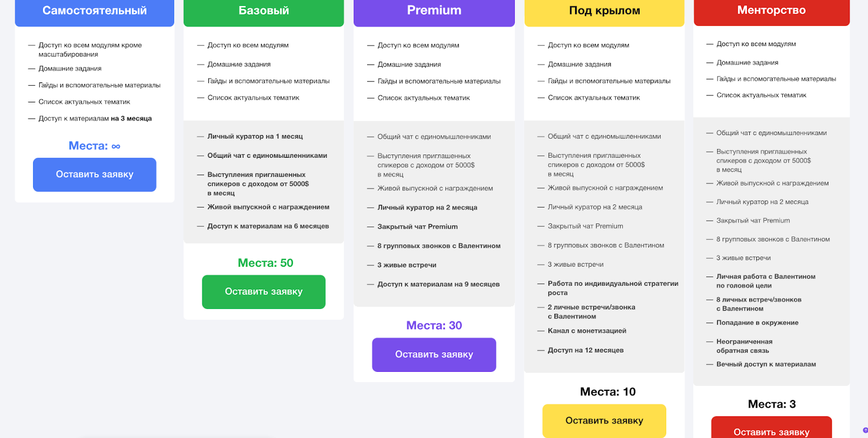The width and height of the screenshot is (868, 438).
Task: Click the «Места: 10» label
Action: tap(608, 392)
